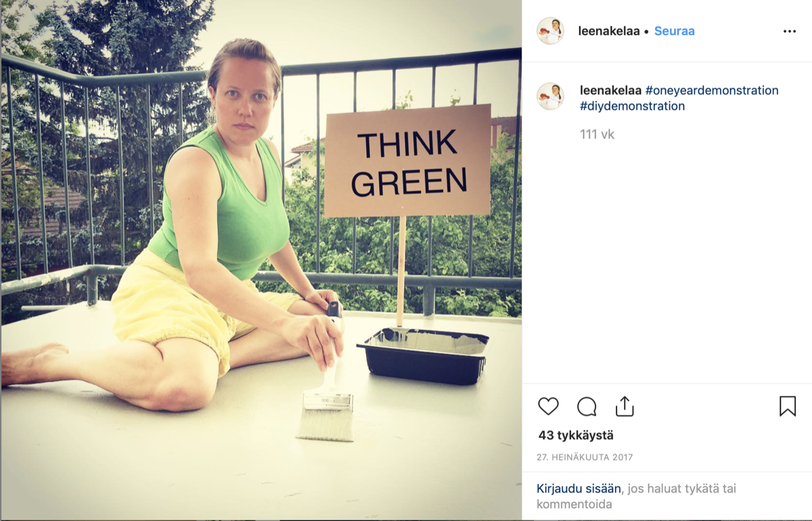Screen dimensions: 812x521
Task: Click the 111 vk timestamp
Action: [597, 135]
